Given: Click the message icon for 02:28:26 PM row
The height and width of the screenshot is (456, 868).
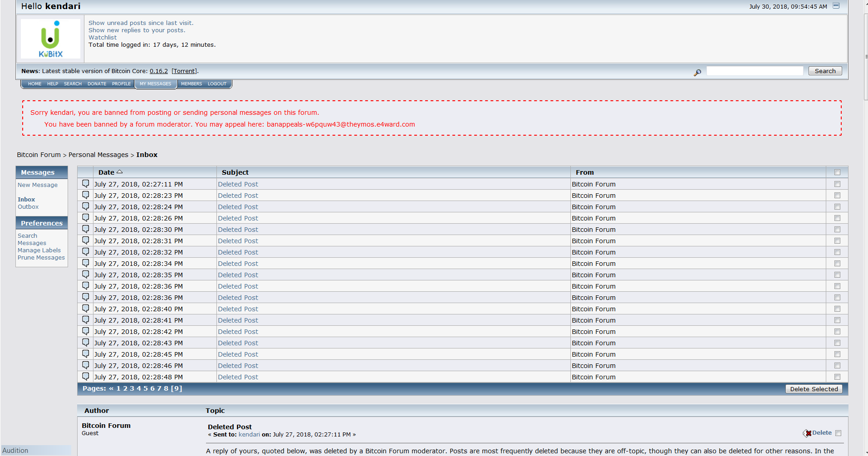Looking at the screenshot, I should [x=85, y=218].
